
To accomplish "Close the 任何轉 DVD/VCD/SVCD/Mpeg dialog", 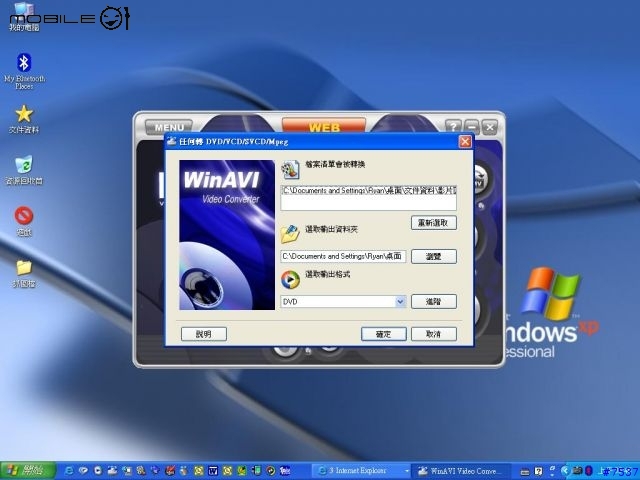I will [465, 142].
